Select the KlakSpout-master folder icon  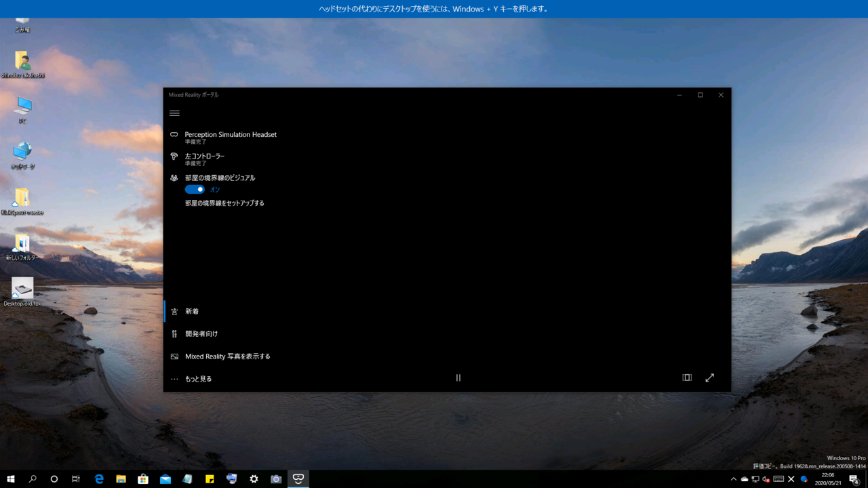pyautogui.click(x=22, y=201)
